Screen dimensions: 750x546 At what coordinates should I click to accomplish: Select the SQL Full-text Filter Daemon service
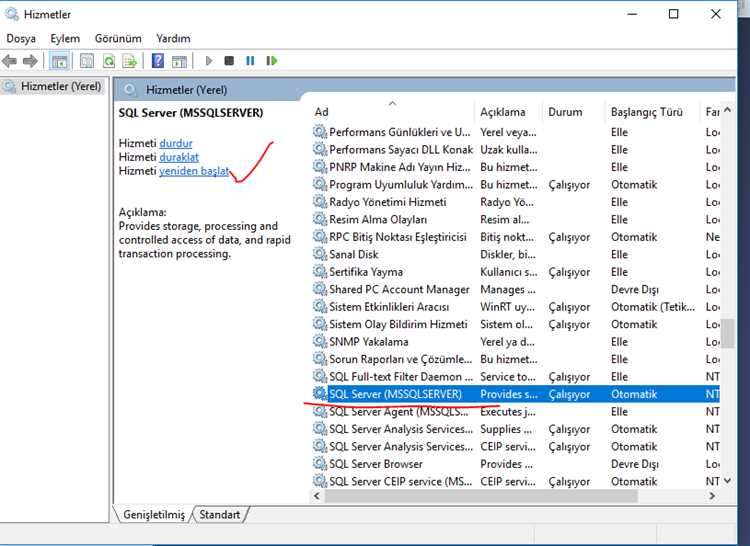(401, 377)
